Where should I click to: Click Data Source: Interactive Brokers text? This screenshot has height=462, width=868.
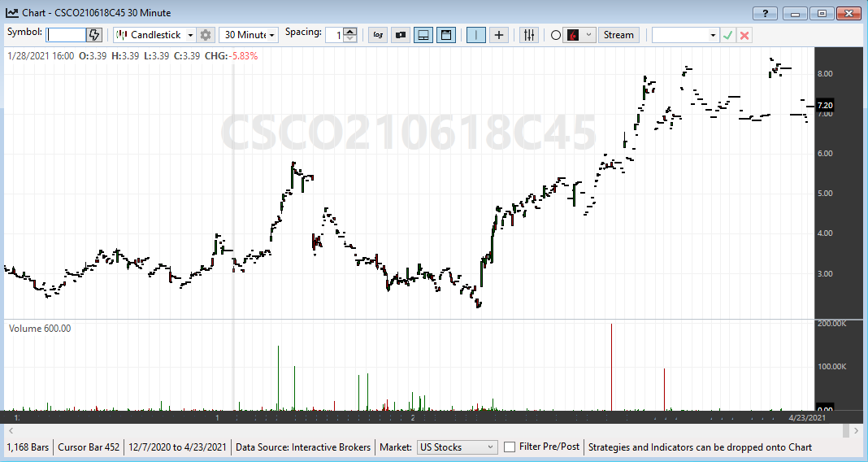pyautogui.click(x=303, y=447)
